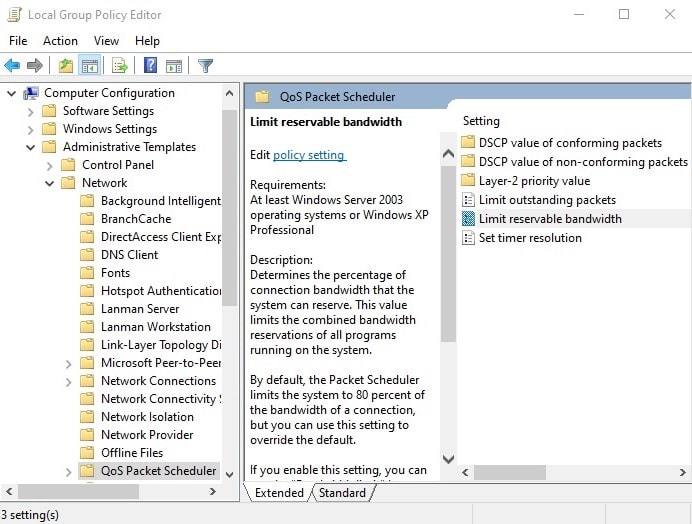Click the settings list scroll left arrow
The image size is (692, 524).
465,472
